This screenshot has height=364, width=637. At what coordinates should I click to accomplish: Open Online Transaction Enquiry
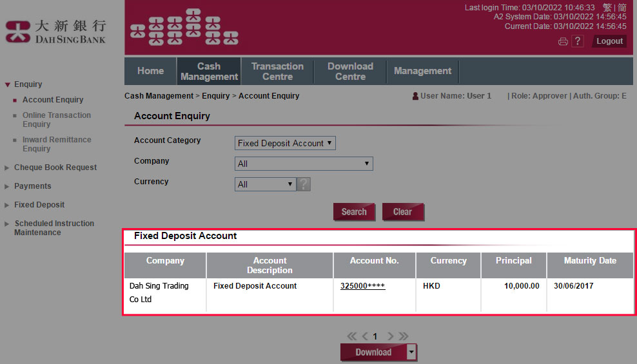pyautogui.click(x=57, y=120)
